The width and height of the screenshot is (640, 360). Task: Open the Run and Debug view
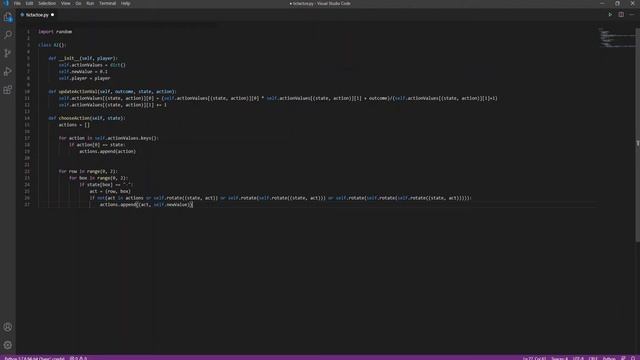coord(8,71)
